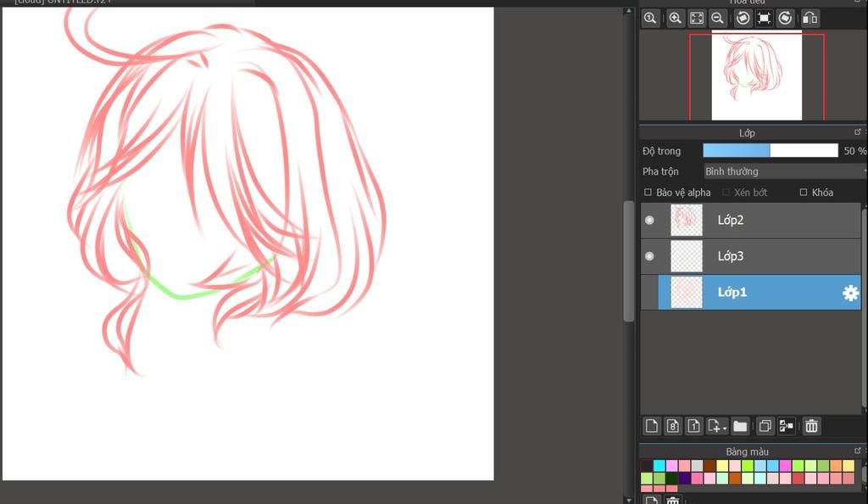Reset navigator zoom to 100%

coord(651,18)
